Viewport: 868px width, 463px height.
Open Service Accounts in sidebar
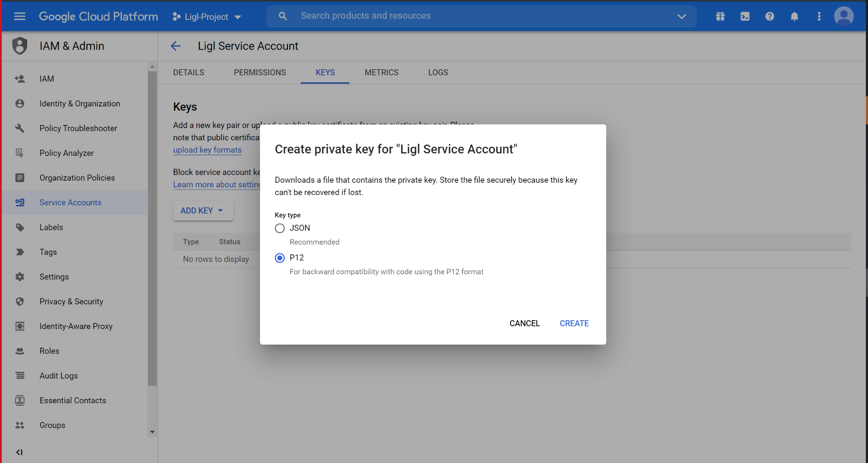coord(75,203)
